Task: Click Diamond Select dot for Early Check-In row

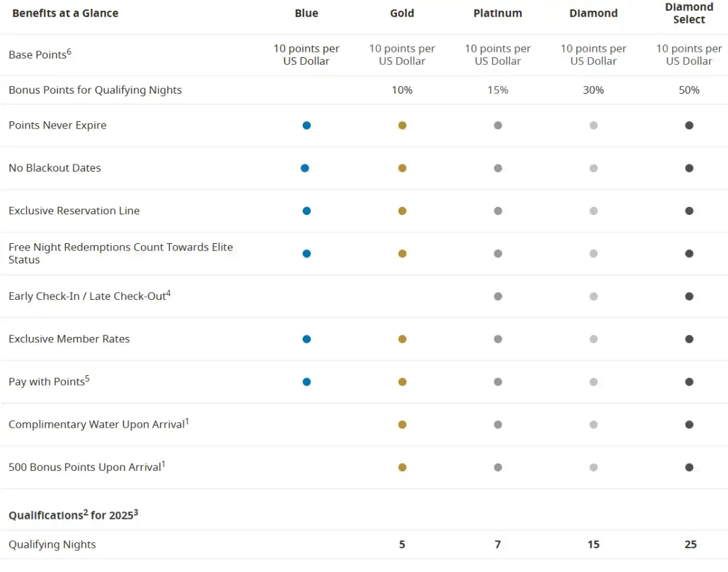Action: 689,296
